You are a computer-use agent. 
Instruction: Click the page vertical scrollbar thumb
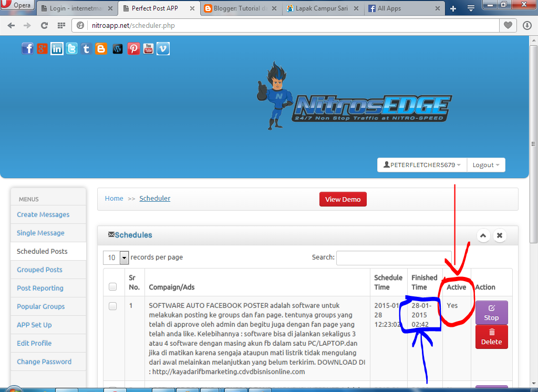pos(533,144)
